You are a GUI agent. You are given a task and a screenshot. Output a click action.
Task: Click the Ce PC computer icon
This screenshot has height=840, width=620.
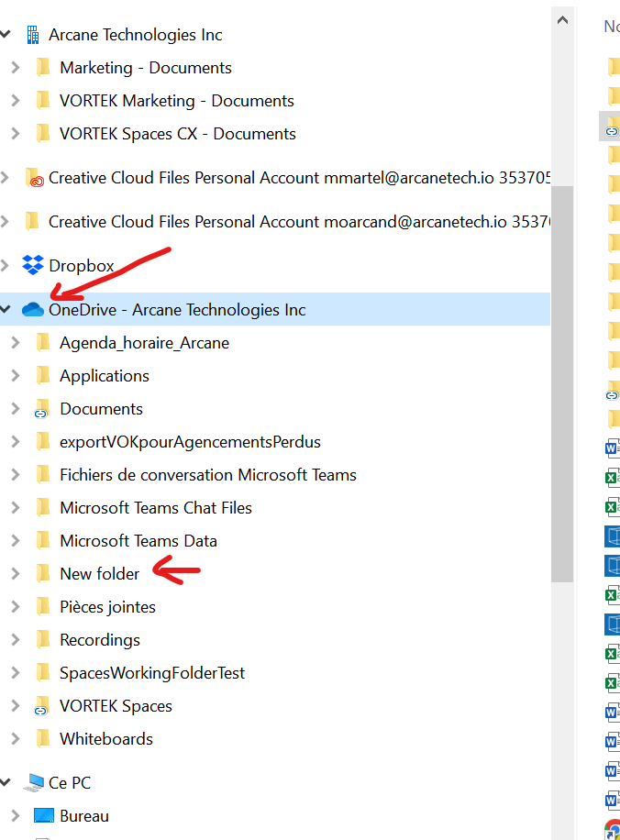[x=33, y=783]
